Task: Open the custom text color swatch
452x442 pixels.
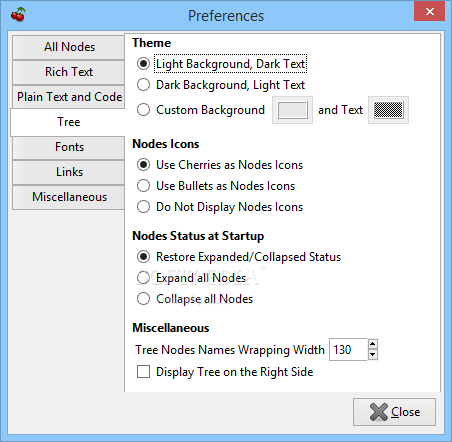Action: tap(388, 110)
